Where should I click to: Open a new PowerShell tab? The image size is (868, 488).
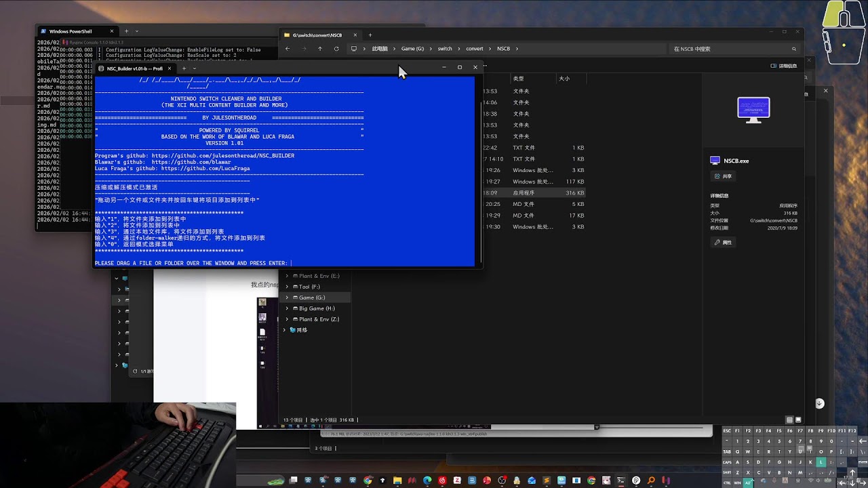pyautogui.click(x=126, y=31)
